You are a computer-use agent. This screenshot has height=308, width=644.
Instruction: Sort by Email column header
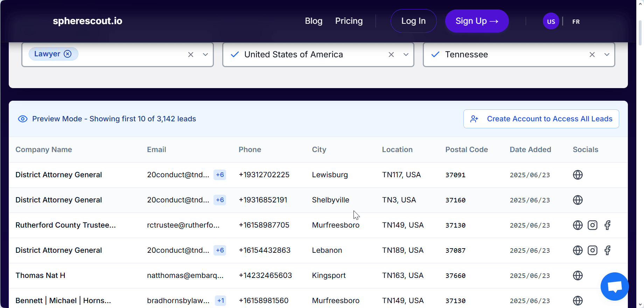coord(156,150)
